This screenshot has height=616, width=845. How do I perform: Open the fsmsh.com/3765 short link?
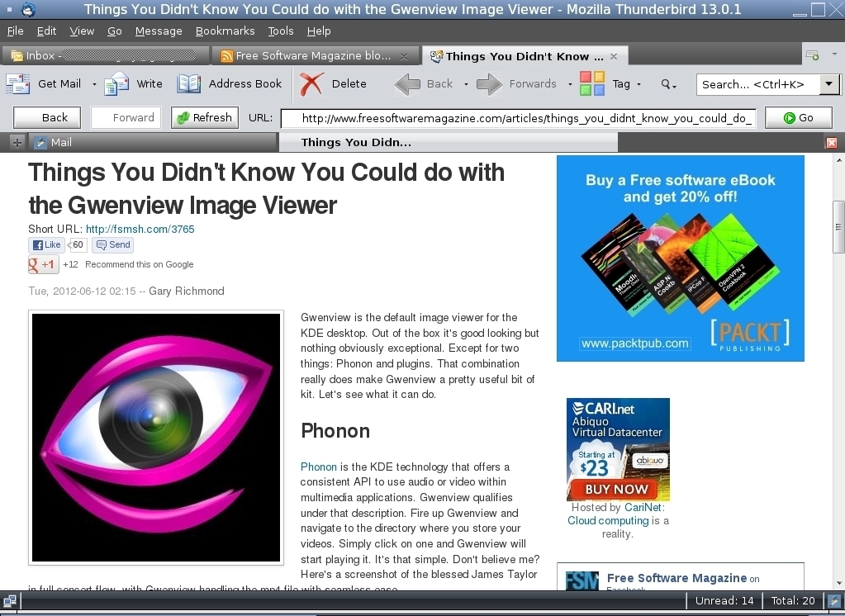(x=140, y=229)
